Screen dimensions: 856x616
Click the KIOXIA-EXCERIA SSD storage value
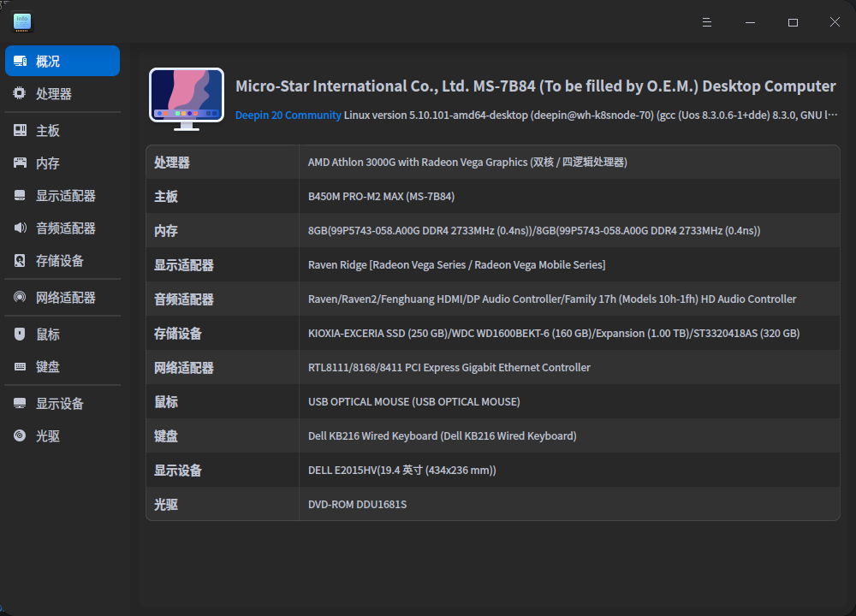(x=554, y=334)
